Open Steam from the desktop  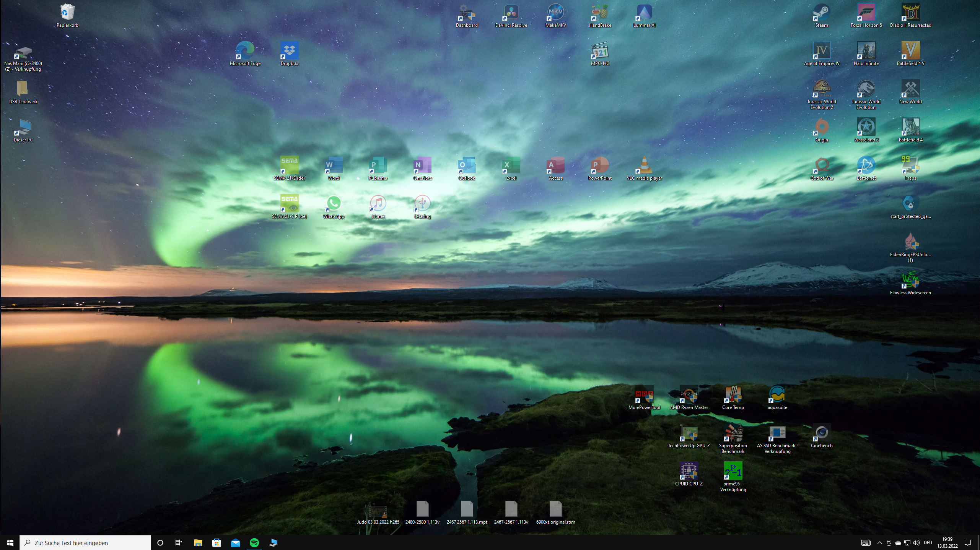coord(821,11)
